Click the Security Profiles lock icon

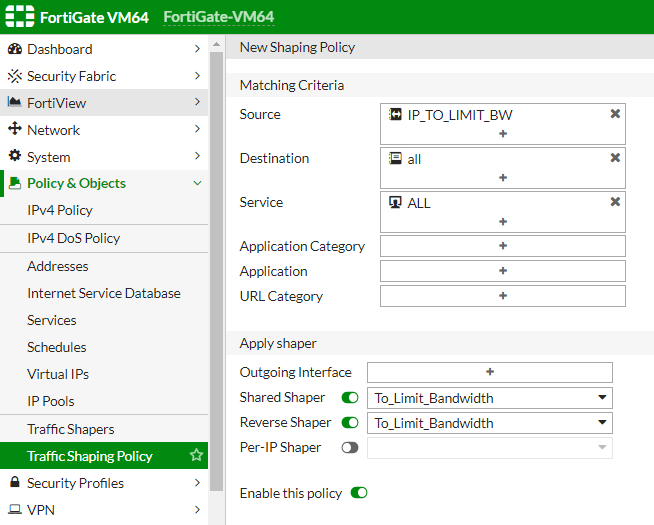pyautogui.click(x=15, y=482)
